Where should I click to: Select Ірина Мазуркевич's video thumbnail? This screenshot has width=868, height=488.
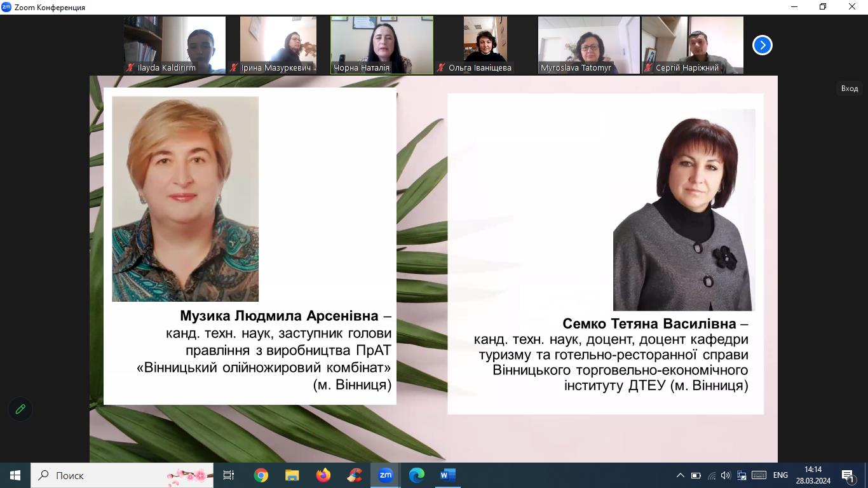pyautogui.click(x=278, y=44)
